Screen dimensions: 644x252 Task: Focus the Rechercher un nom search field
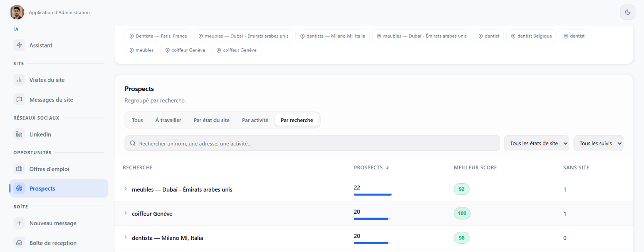[312, 143]
